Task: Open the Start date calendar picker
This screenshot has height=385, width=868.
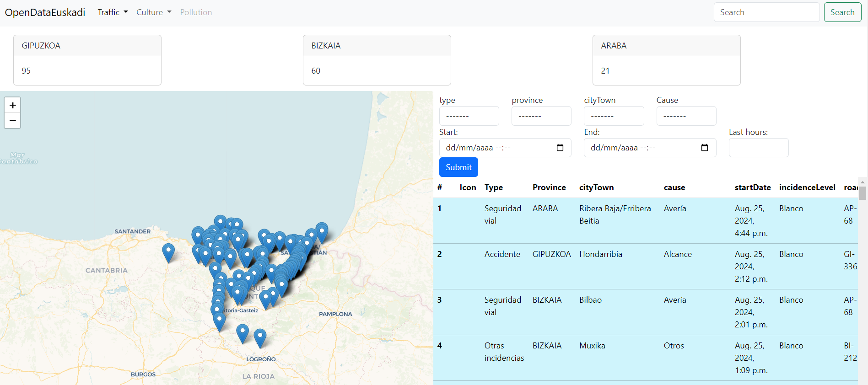Action: [560, 148]
